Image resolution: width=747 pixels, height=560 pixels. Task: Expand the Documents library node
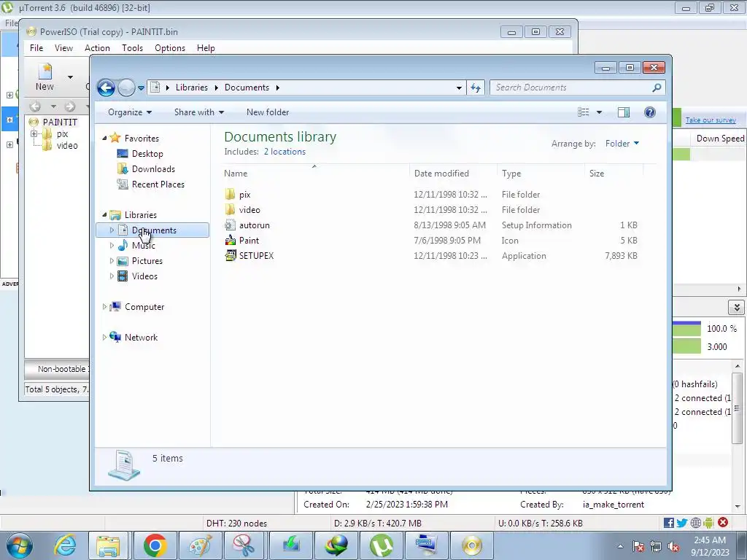(x=112, y=230)
